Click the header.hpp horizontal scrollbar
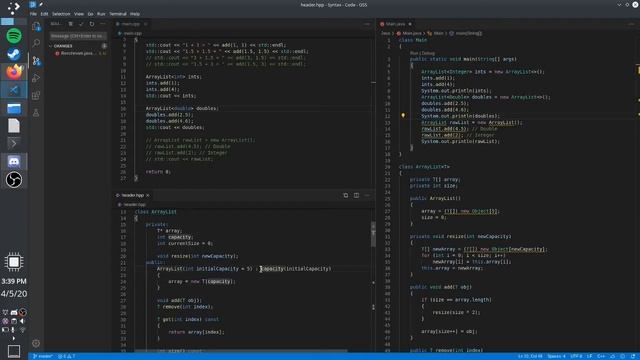The width and height of the screenshot is (640, 360). tap(241, 351)
